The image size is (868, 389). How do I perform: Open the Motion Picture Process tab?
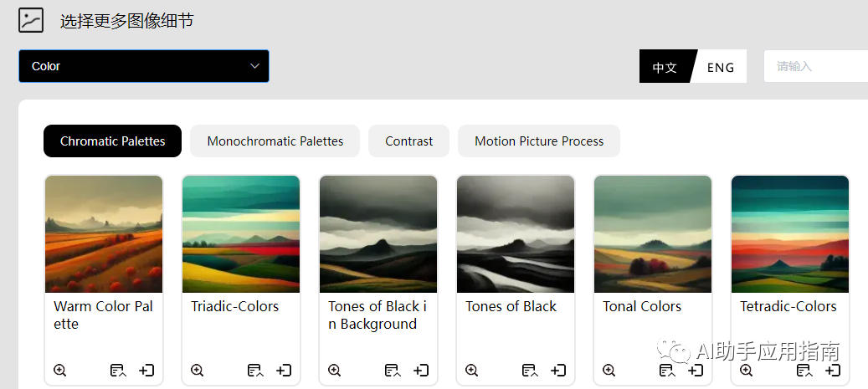pyautogui.click(x=539, y=141)
